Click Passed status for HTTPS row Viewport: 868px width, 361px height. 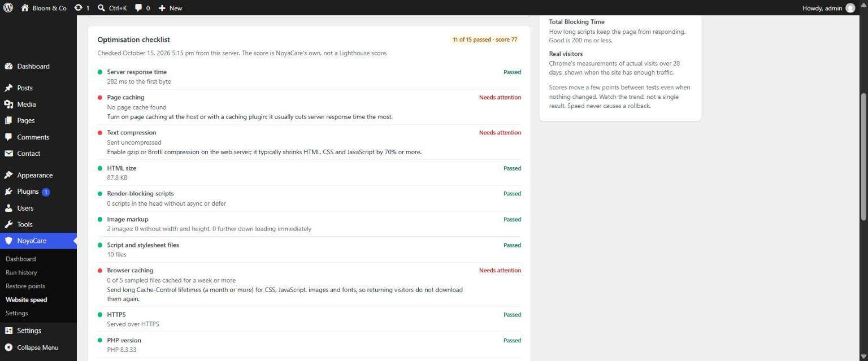pos(512,315)
